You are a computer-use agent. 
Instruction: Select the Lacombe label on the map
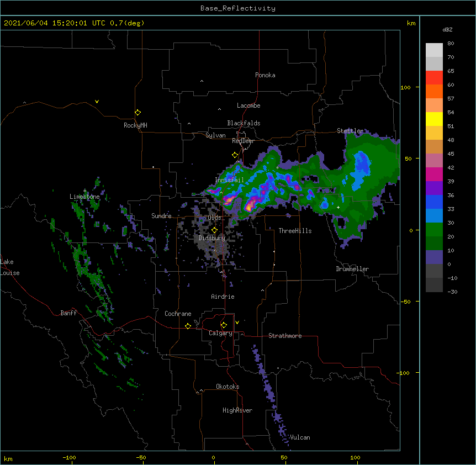(x=248, y=105)
